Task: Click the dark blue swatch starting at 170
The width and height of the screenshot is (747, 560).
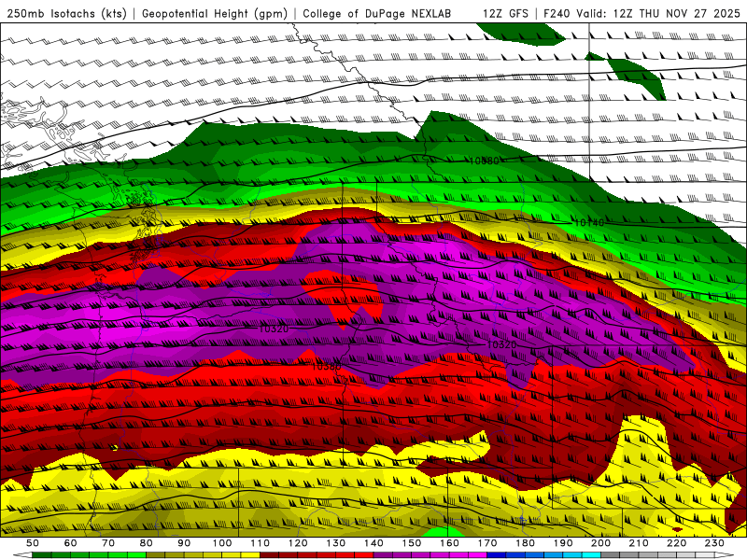Action: tap(497, 554)
